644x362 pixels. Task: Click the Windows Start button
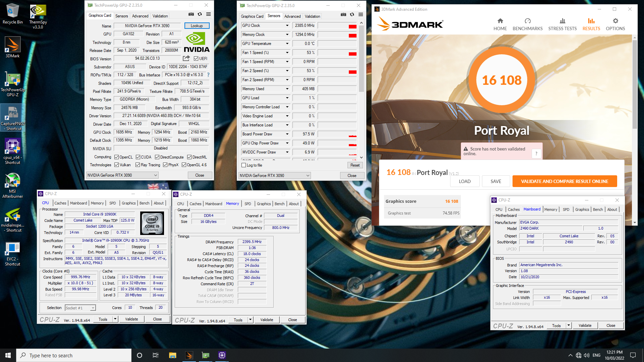(8, 355)
